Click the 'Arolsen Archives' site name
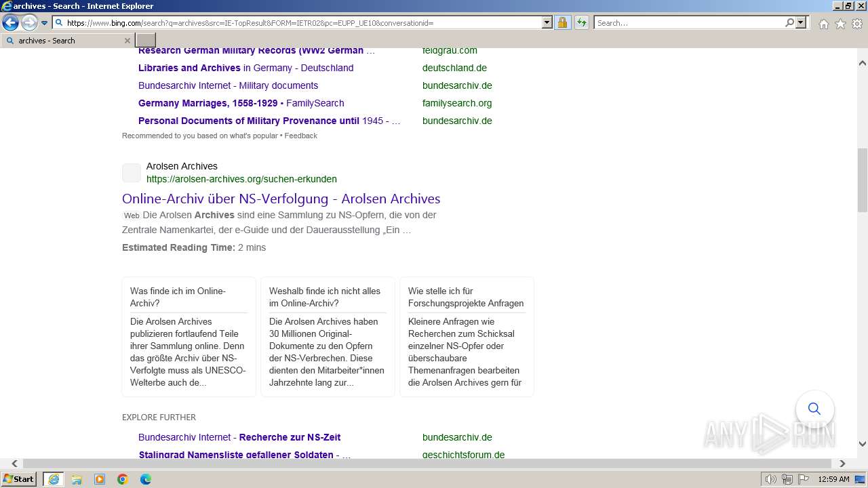 (x=182, y=166)
